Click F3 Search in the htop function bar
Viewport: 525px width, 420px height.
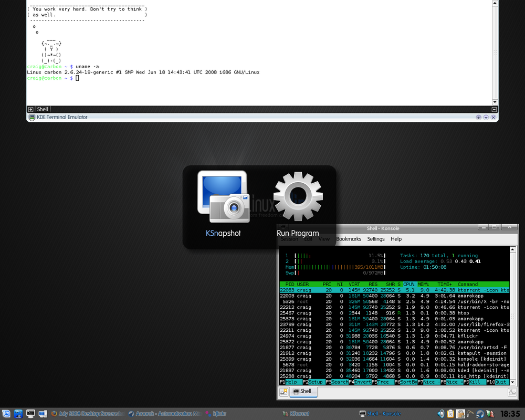click(x=337, y=382)
